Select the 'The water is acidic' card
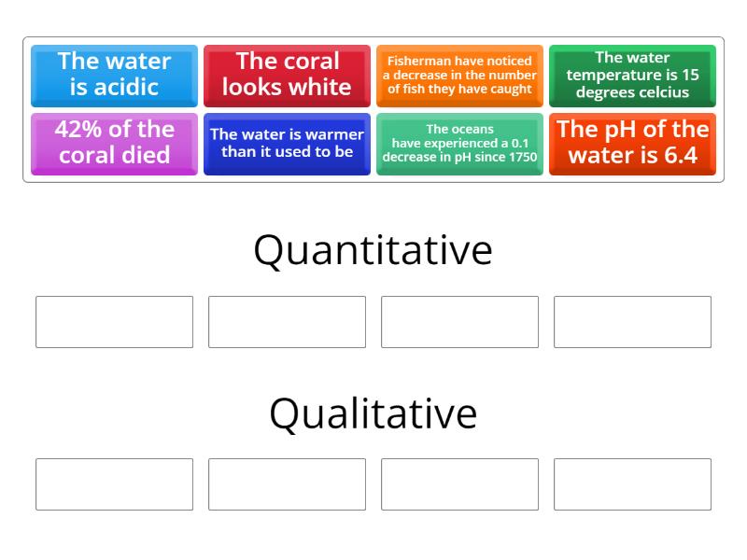747x560 pixels. [x=114, y=75]
